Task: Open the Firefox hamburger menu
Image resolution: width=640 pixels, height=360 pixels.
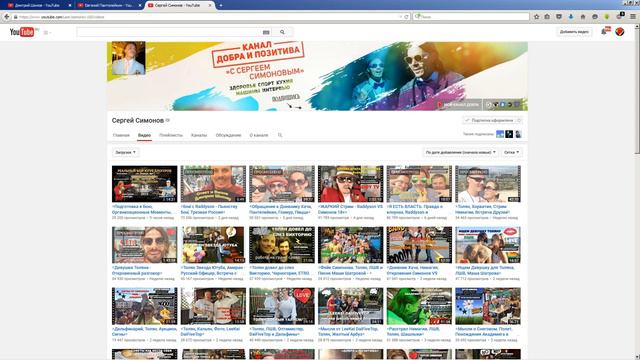Action: [x=633, y=17]
